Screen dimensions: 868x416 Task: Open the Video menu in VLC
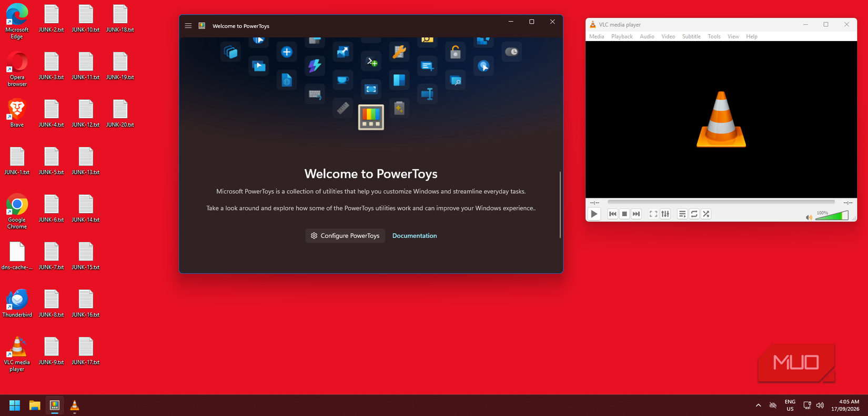(668, 36)
